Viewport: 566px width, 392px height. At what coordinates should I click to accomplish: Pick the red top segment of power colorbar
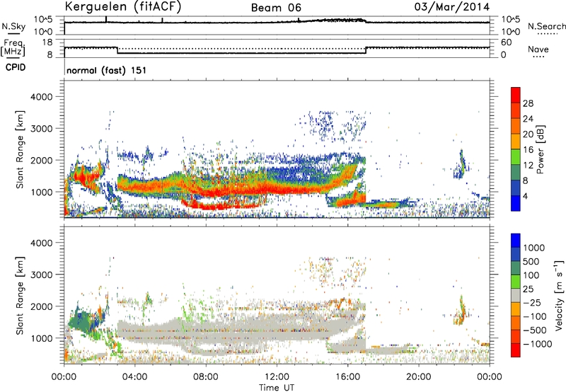516,95
